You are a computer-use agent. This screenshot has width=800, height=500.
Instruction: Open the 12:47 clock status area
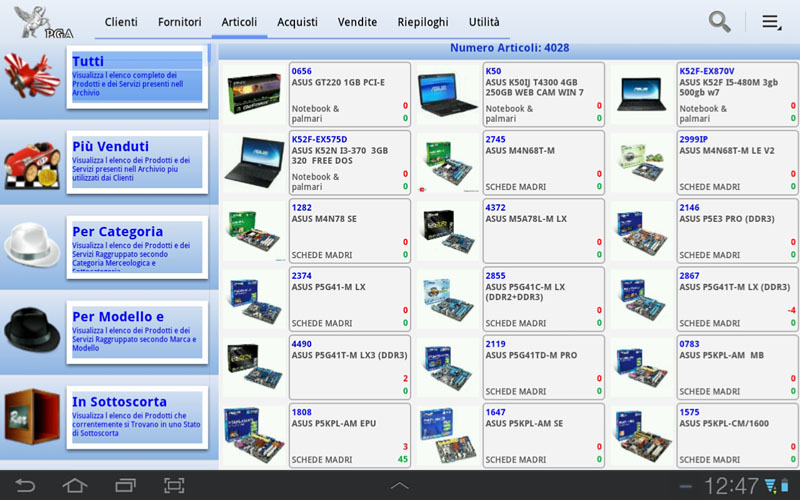pyautogui.click(x=731, y=485)
